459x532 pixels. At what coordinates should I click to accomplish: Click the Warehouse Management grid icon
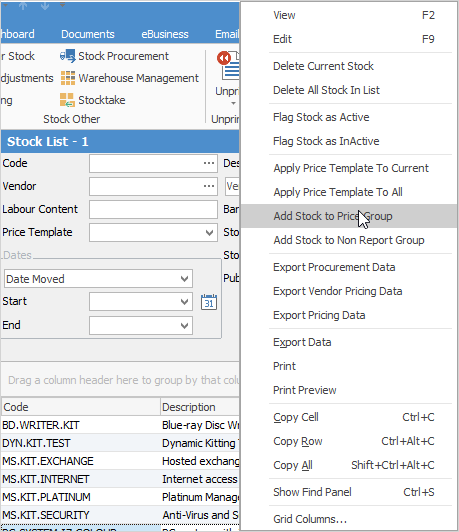[68, 78]
